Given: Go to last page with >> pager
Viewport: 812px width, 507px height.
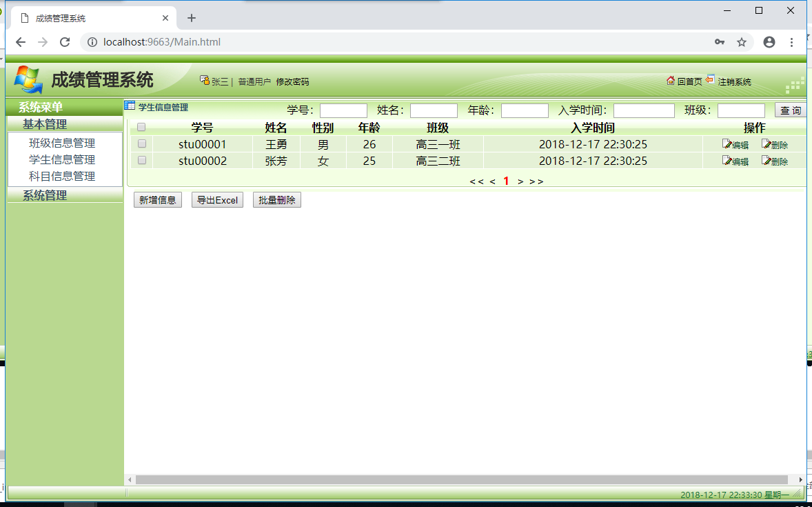Looking at the screenshot, I should point(536,181).
